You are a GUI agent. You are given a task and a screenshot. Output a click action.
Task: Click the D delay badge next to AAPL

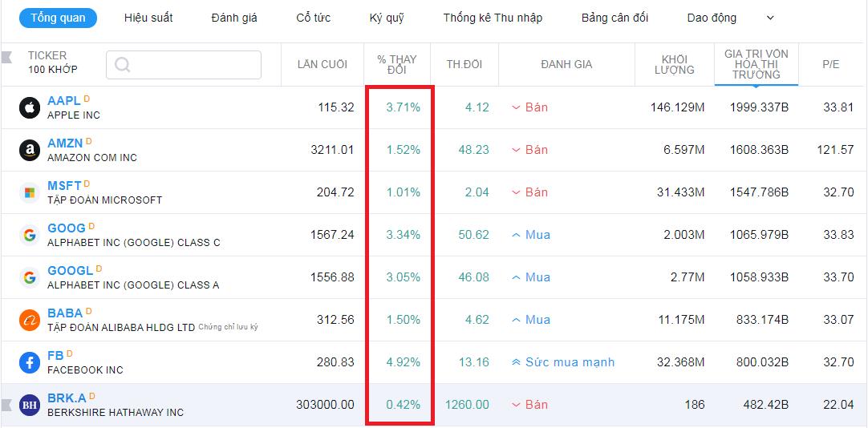pos(87,99)
